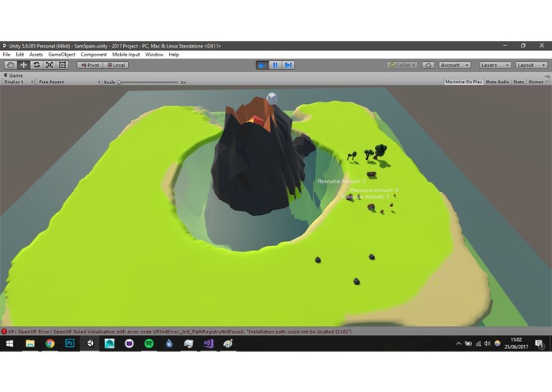
Task: Open the GitHub Desktop taskbar icon
Action: 129,344
